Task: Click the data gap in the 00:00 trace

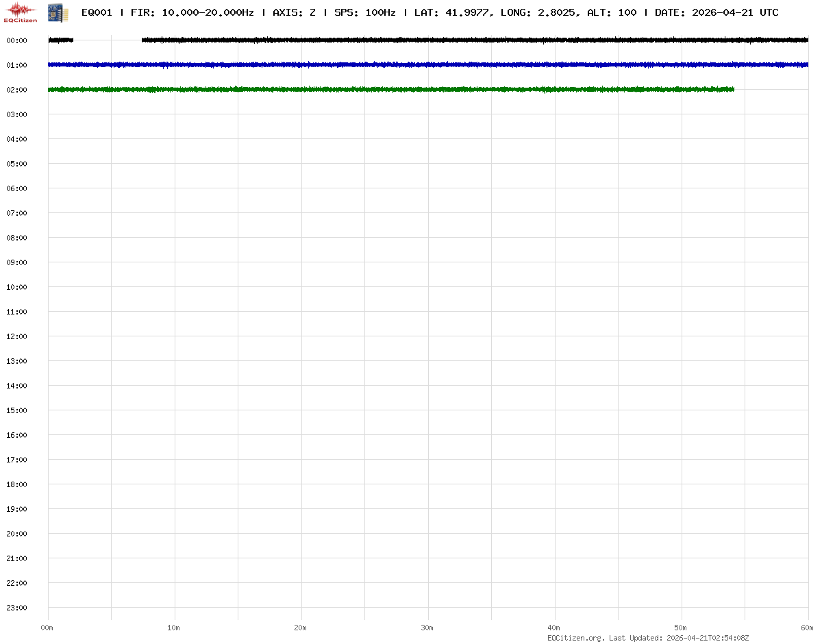Action: tap(107, 40)
